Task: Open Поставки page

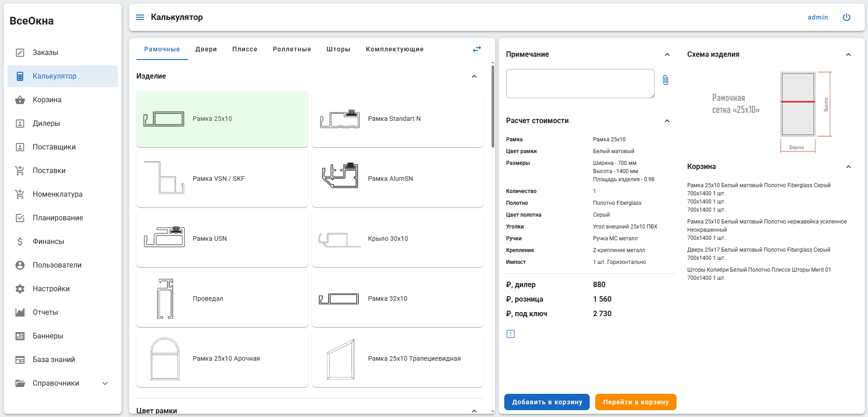Action: point(62,171)
